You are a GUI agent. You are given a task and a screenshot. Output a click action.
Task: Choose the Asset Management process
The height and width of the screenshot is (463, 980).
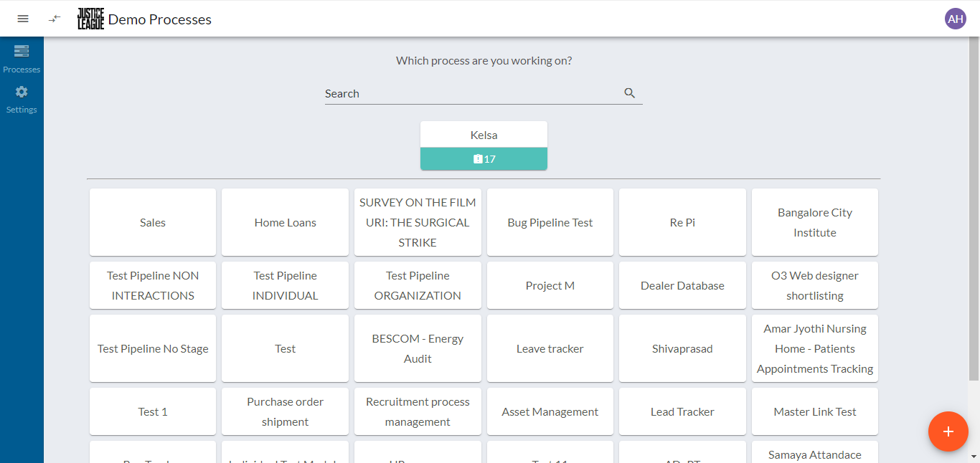(550, 411)
